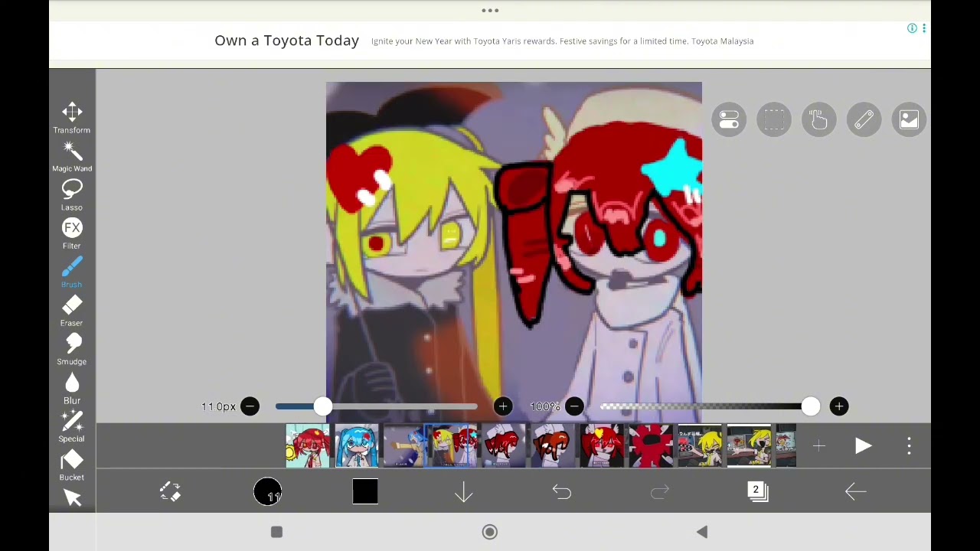Toggle brush and eraser switch icon
The width and height of the screenshot is (980, 551).
tap(170, 491)
